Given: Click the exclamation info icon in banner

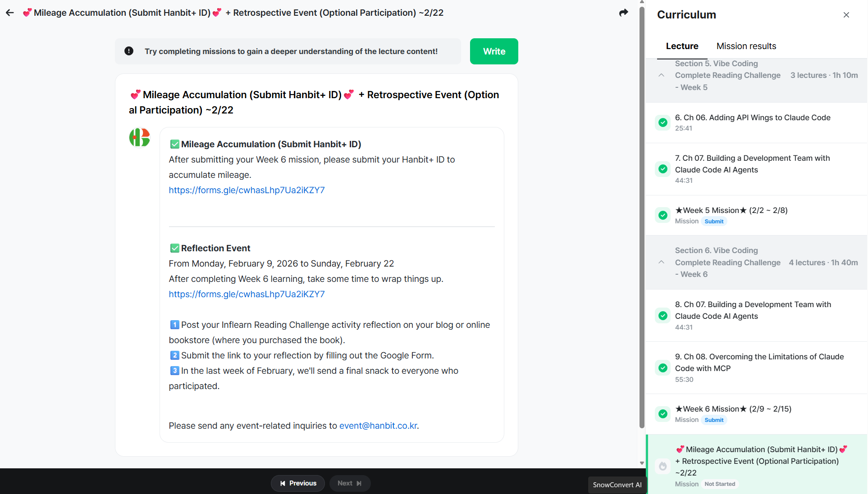Looking at the screenshot, I should [x=129, y=51].
